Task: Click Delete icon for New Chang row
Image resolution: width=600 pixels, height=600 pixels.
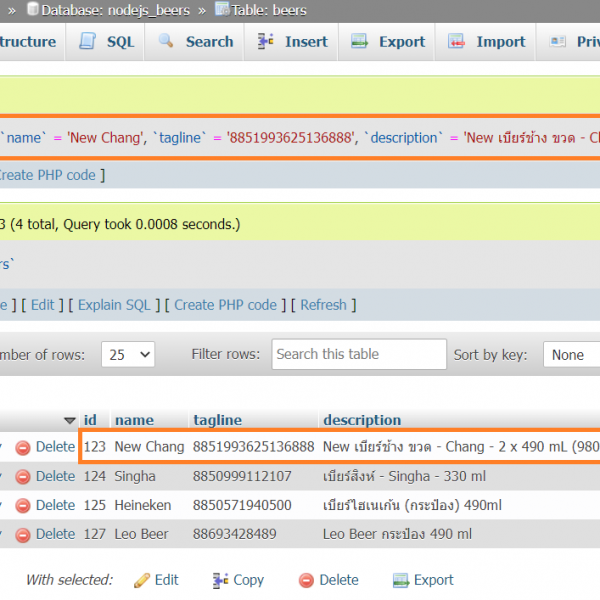Action: [23, 447]
